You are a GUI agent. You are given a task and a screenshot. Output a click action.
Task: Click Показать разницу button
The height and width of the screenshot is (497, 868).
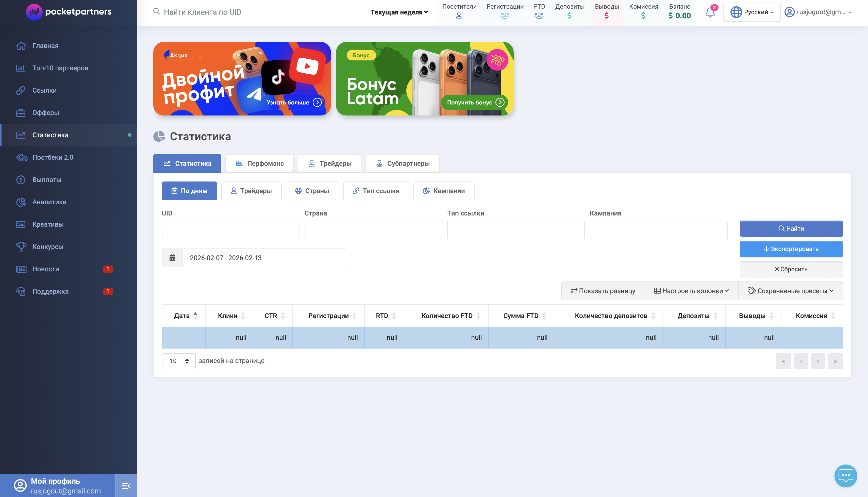click(x=603, y=291)
